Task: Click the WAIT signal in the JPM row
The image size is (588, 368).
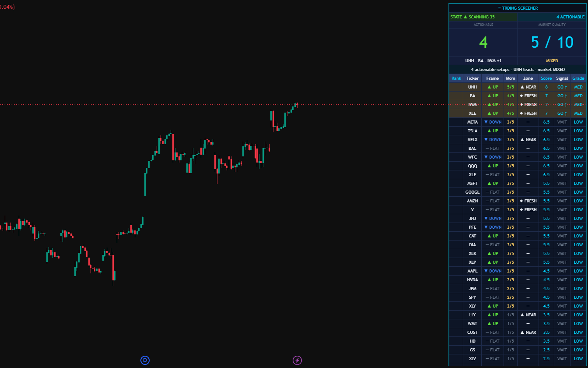Action: pos(562,289)
